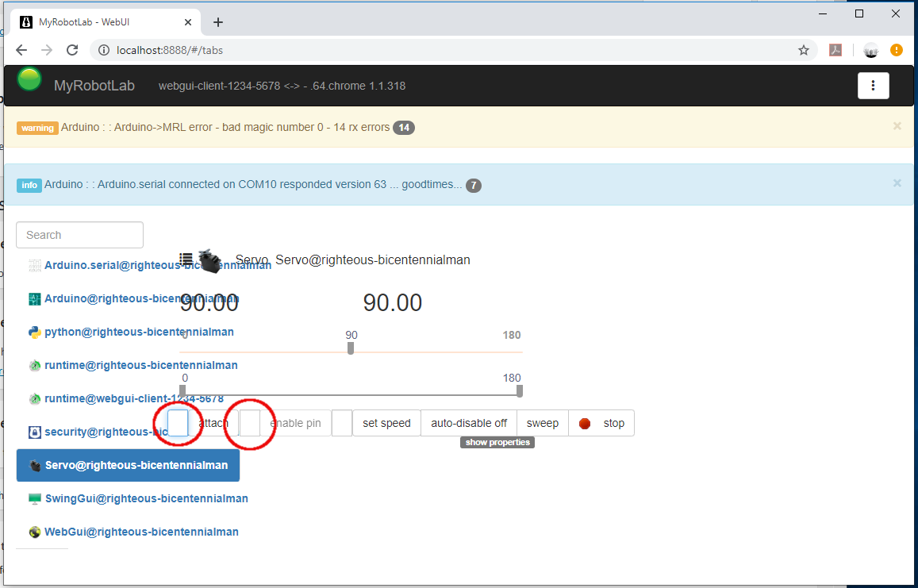Viewport: 918px width, 588px height.
Task: Open the three-dot menu in the header
Action: click(873, 85)
